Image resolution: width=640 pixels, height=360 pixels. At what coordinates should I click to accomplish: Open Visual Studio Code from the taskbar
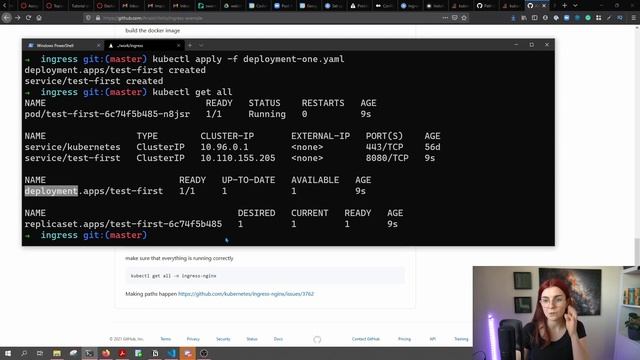[x=171, y=353]
